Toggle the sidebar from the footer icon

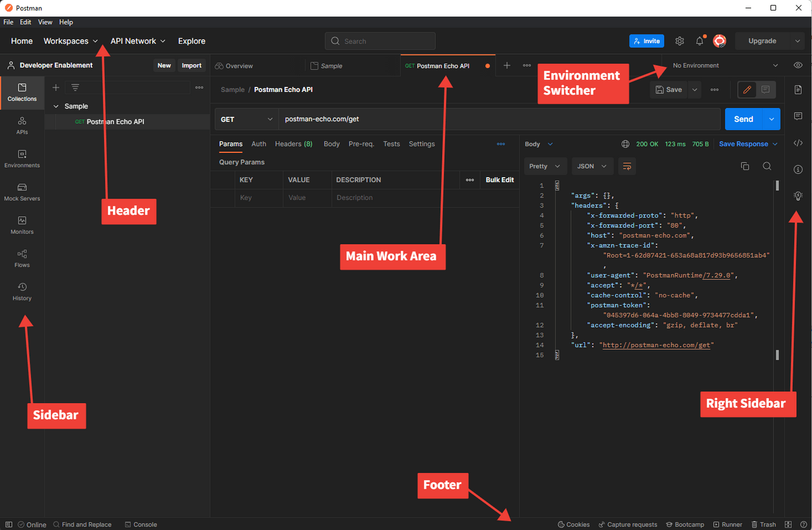8,524
